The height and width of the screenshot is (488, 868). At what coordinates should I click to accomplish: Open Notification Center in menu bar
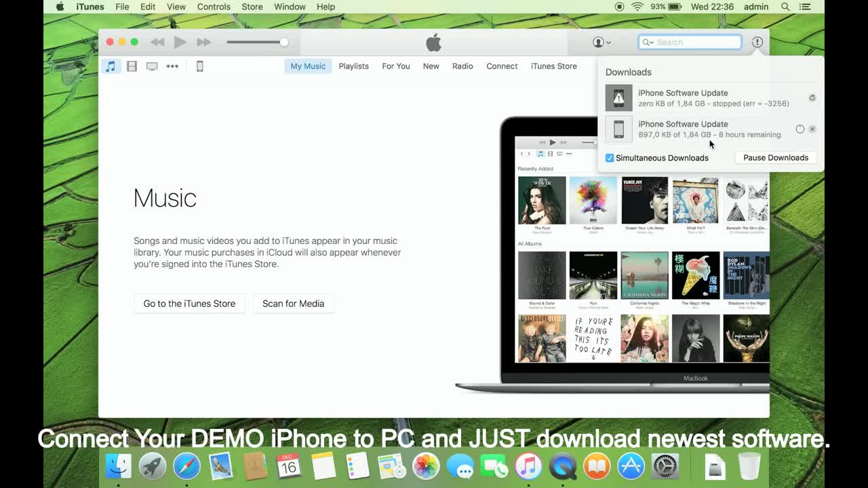805,7
